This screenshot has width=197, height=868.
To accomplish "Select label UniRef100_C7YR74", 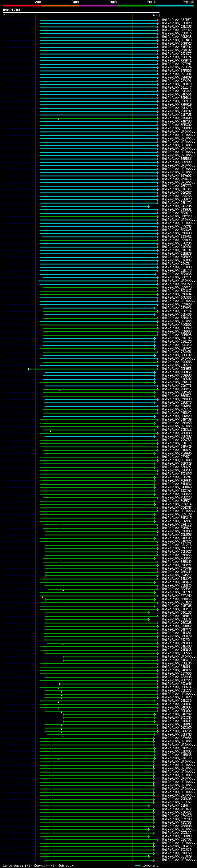I will [177, 457].
